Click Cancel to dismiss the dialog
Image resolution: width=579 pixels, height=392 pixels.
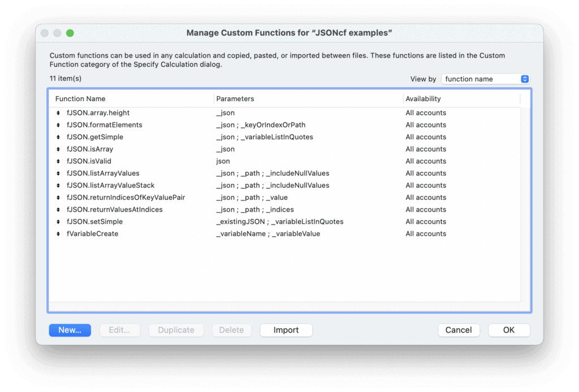coord(459,330)
